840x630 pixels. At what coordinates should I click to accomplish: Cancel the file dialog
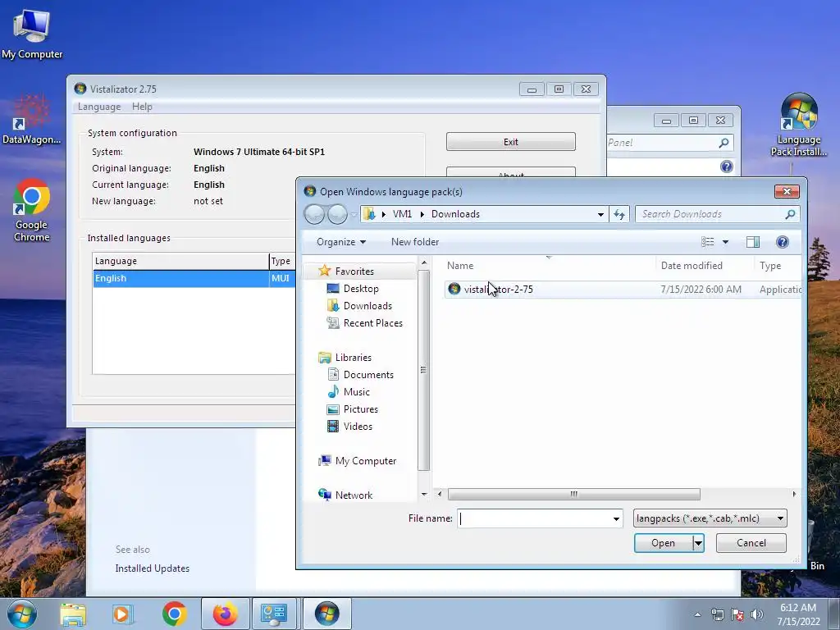(x=751, y=543)
